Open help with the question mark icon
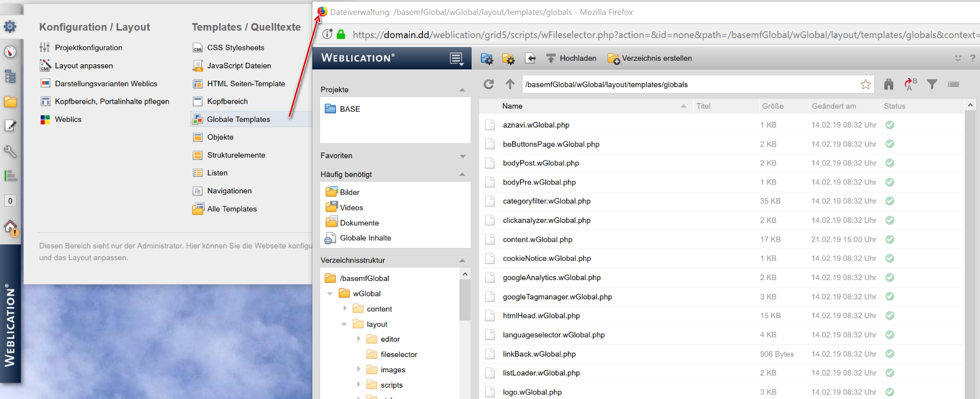The width and height of the screenshot is (980, 399). [972, 58]
